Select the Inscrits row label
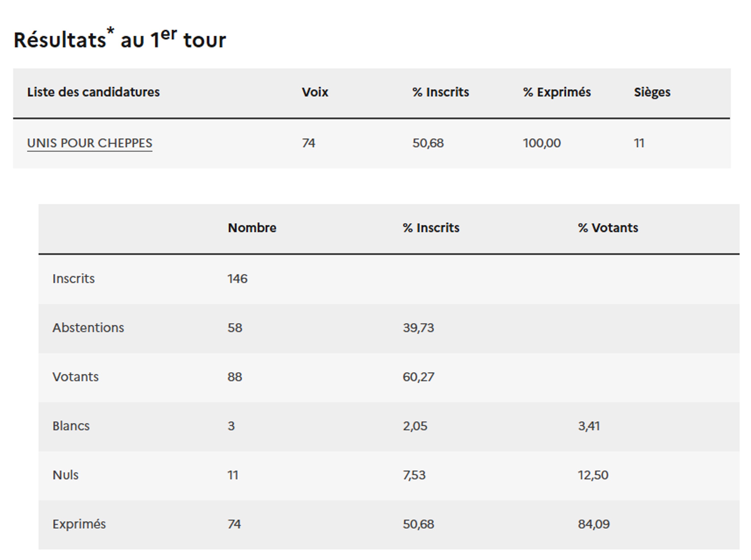 (x=74, y=279)
